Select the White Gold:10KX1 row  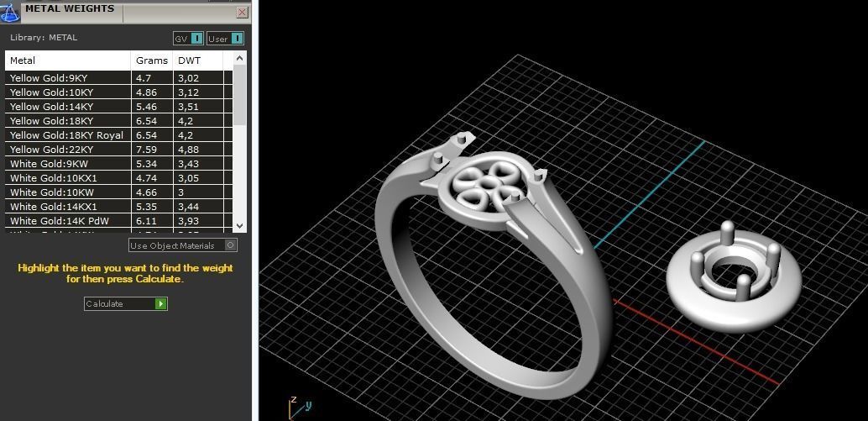[119, 178]
